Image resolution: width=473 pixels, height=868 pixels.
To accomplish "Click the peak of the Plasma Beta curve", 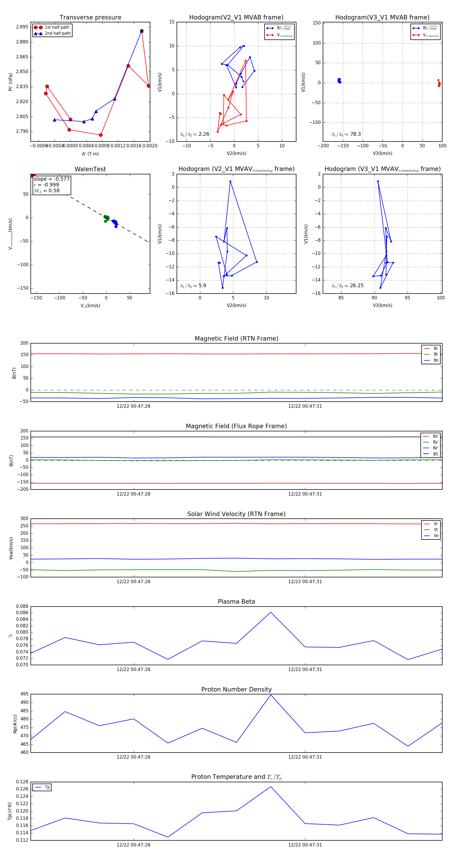I will click(271, 612).
